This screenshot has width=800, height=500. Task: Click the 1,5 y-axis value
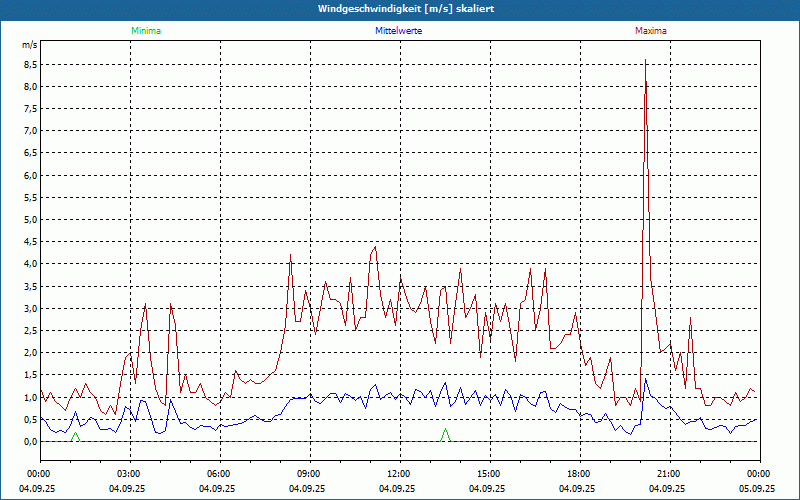[x=30, y=375]
